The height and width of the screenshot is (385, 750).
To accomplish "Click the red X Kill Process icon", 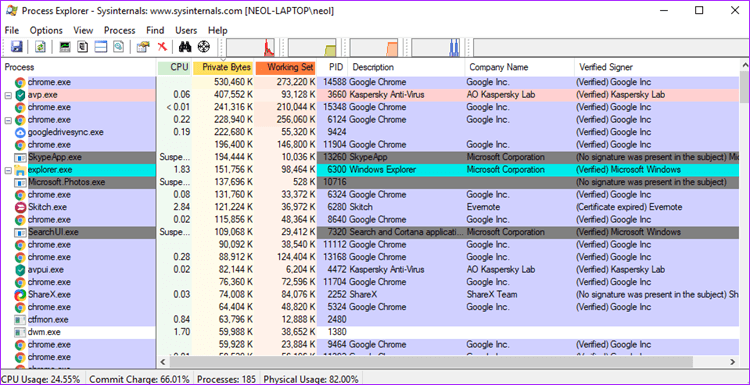I will coord(162,46).
